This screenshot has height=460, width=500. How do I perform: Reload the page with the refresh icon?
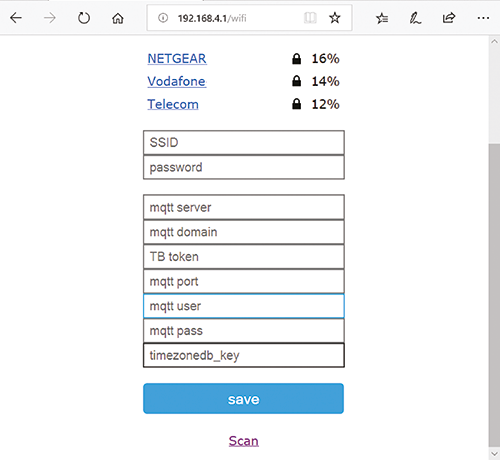(x=84, y=18)
